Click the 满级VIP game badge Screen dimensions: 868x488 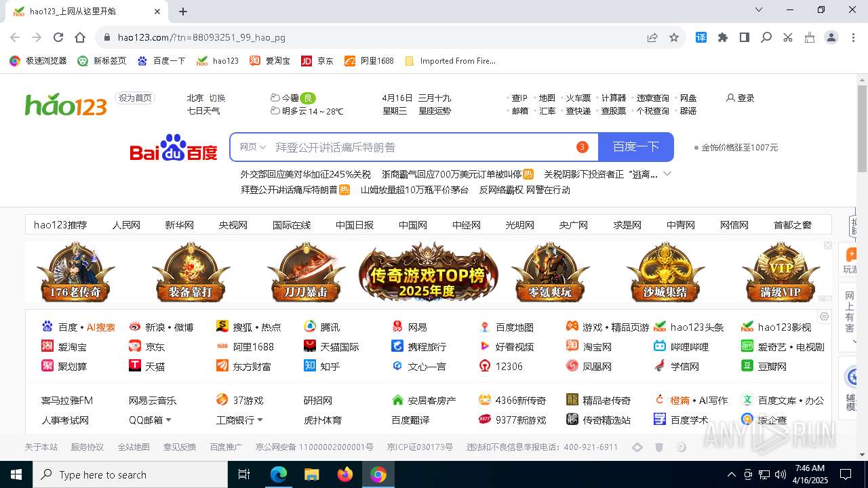pyautogui.click(x=780, y=272)
